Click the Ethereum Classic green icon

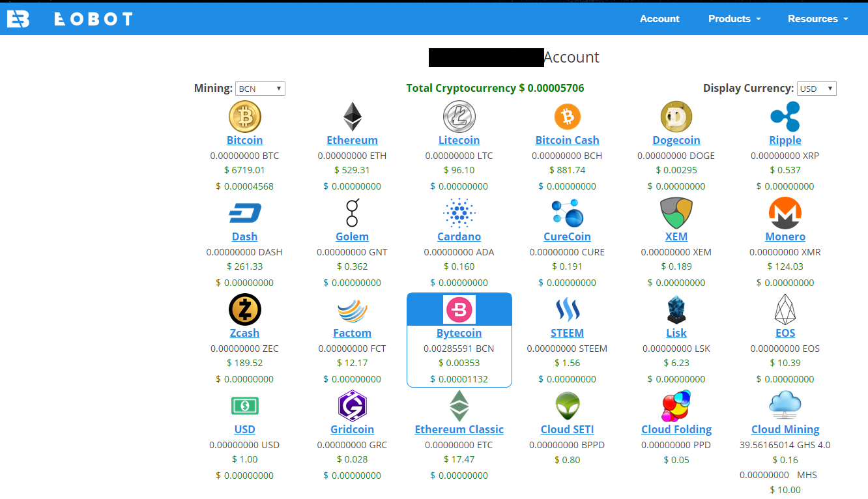pos(459,406)
